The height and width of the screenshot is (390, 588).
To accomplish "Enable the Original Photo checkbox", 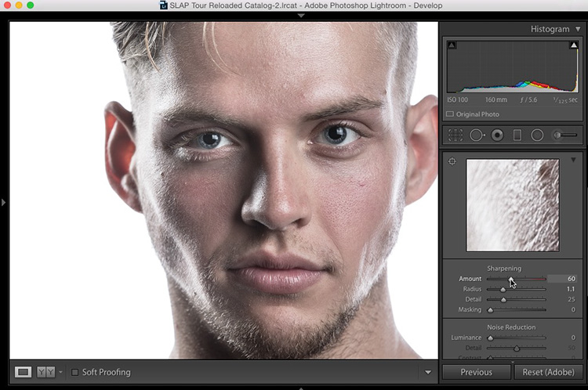I will pyautogui.click(x=450, y=114).
